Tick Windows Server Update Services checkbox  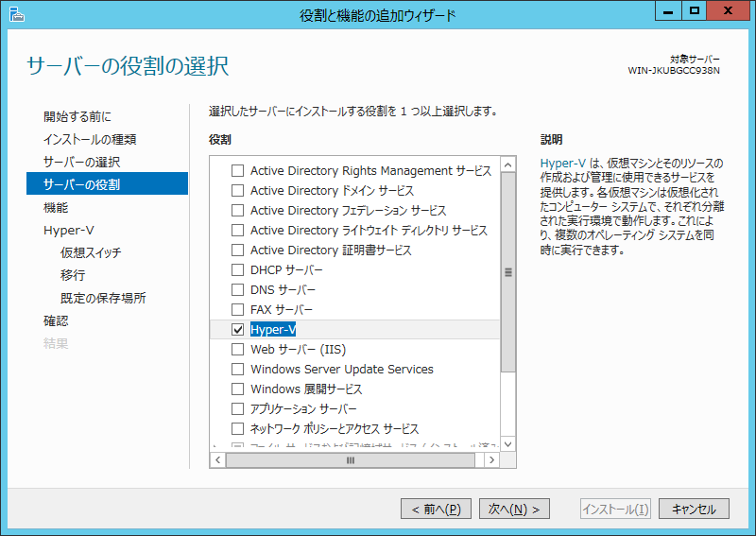click(238, 369)
